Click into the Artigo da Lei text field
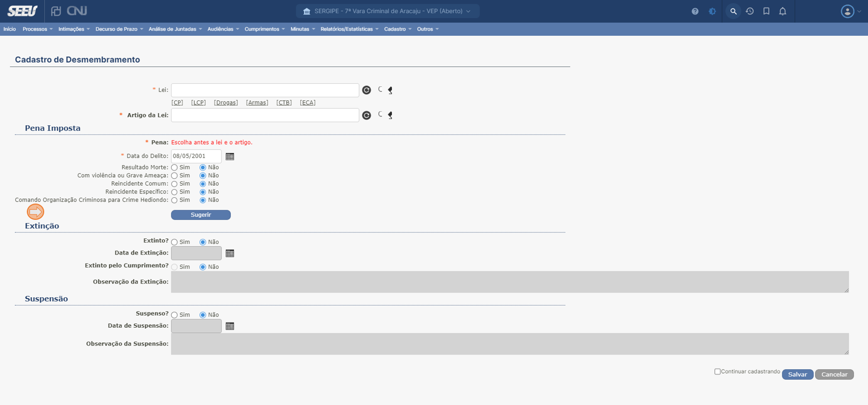 265,115
